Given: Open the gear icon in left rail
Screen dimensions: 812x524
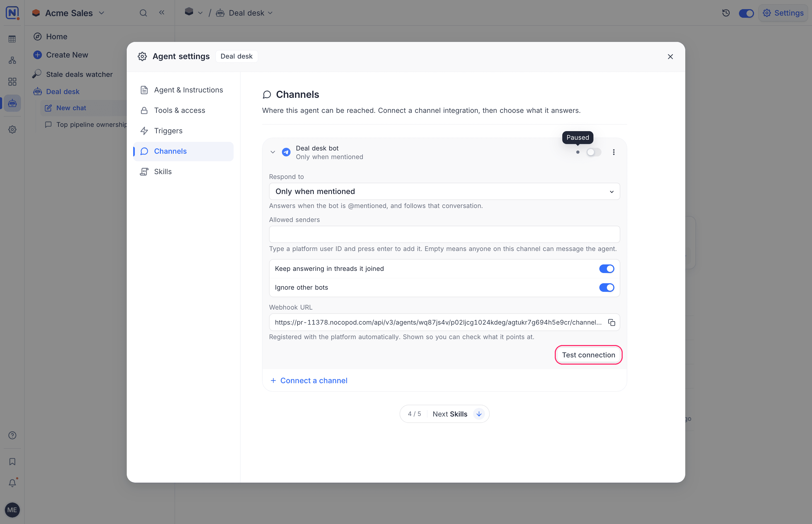Looking at the screenshot, I should 12,129.
